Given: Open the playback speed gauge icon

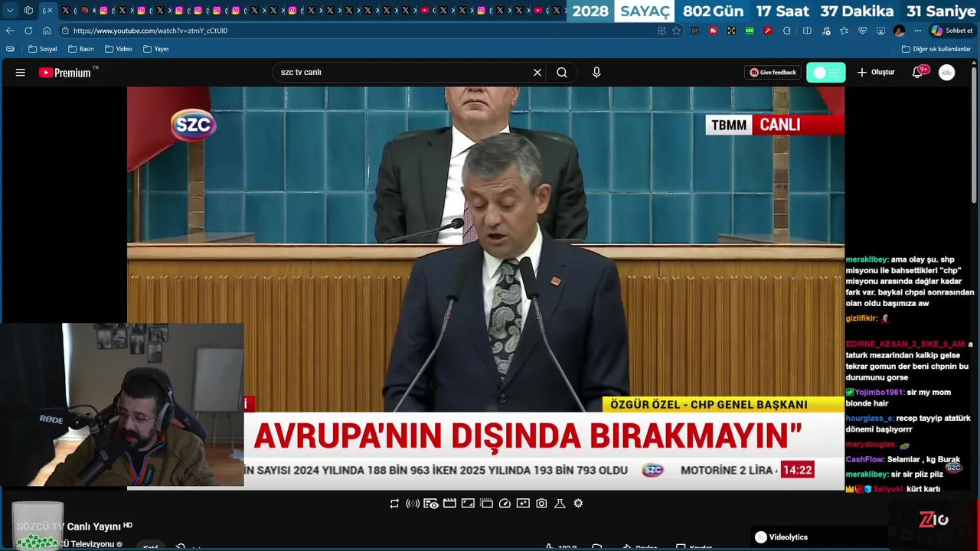Looking at the screenshot, I should pyautogui.click(x=505, y=504).
